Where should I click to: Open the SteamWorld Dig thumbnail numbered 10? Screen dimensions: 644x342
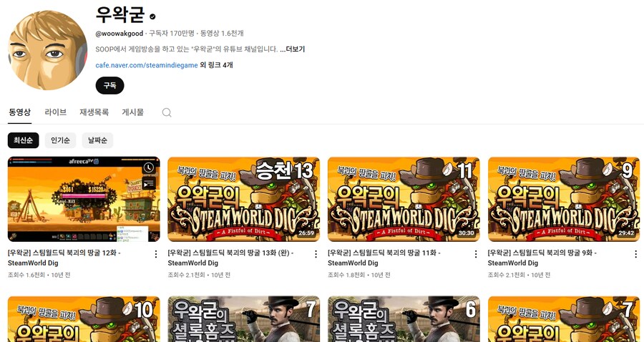pyautogui.click(x=84, y=319)
